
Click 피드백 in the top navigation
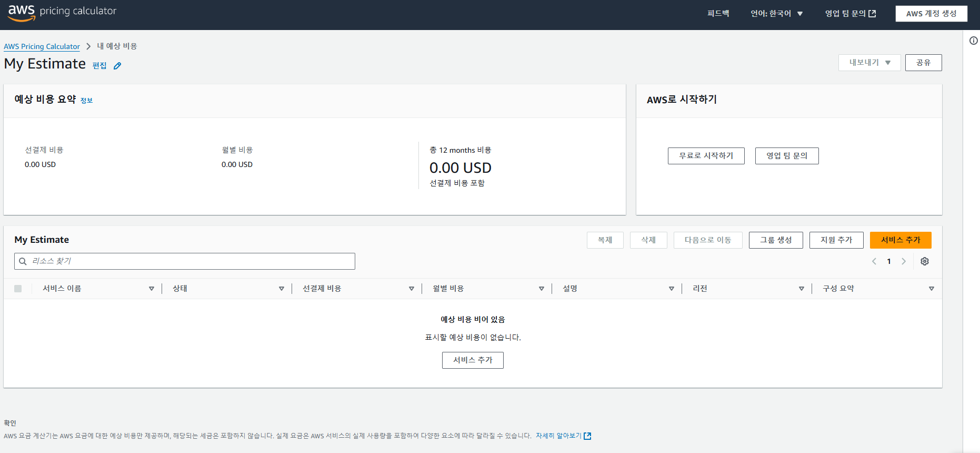718,14
